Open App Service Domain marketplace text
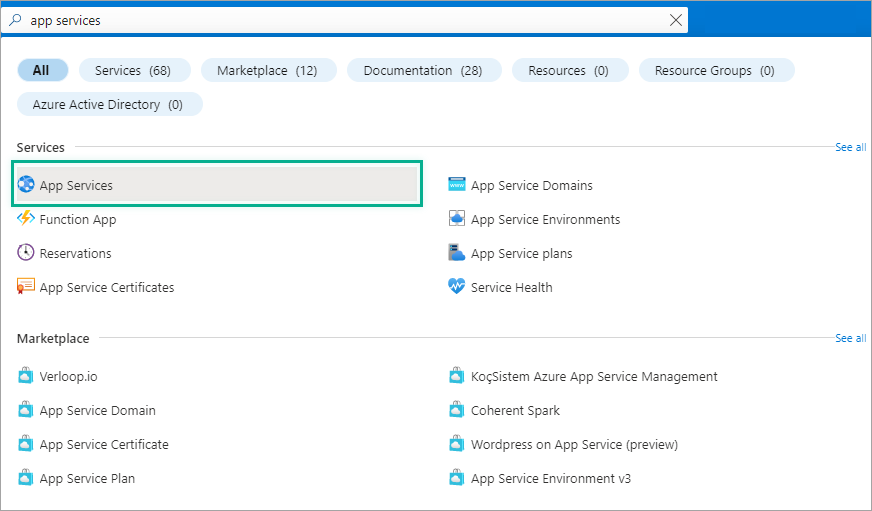Screen dimensions: 872x511 [97, 410]
